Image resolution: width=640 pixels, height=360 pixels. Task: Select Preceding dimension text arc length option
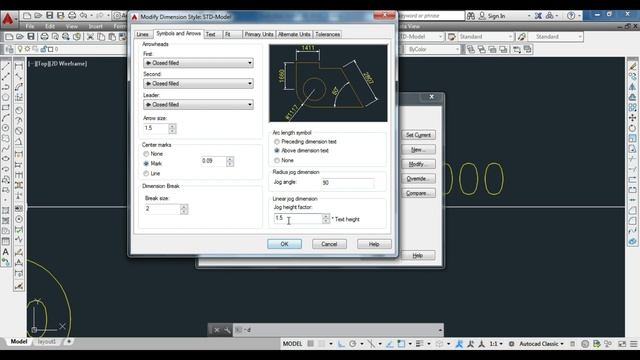point(277,142)
